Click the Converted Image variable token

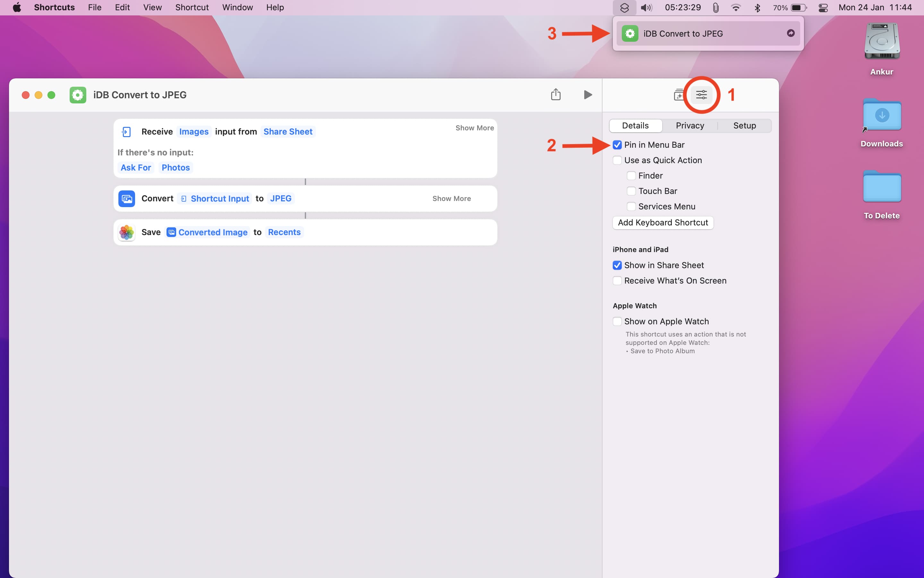(208, 232)
